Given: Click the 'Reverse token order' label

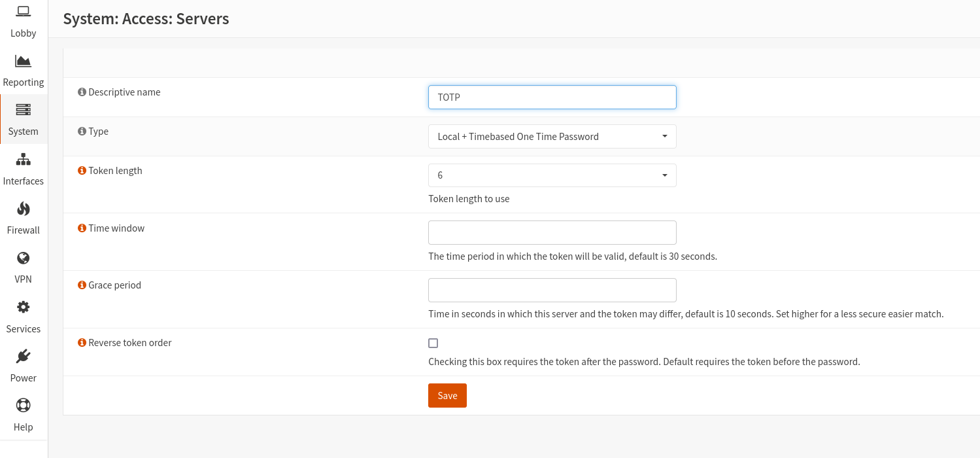Looking at the screenshot, I should click(x=130, y=343).
